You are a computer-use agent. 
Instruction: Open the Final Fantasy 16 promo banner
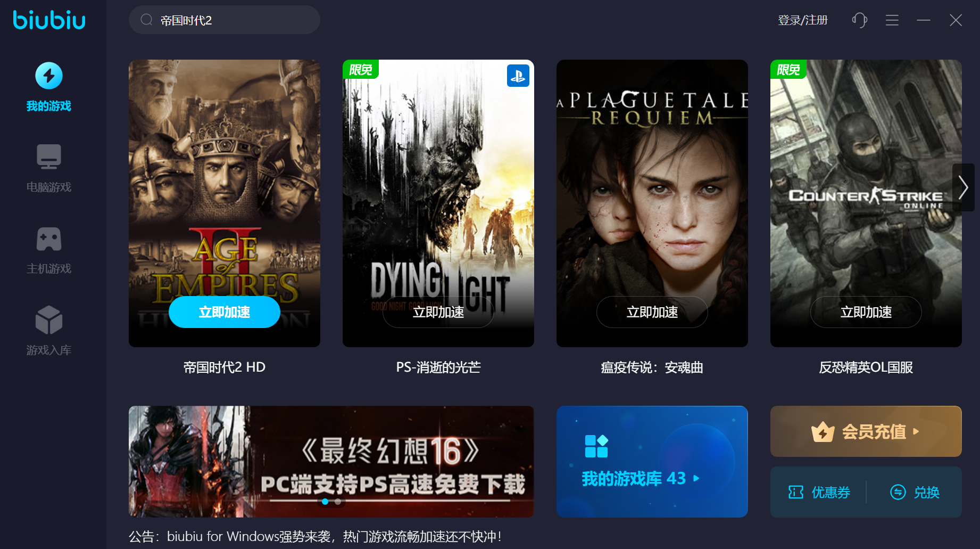331,462
